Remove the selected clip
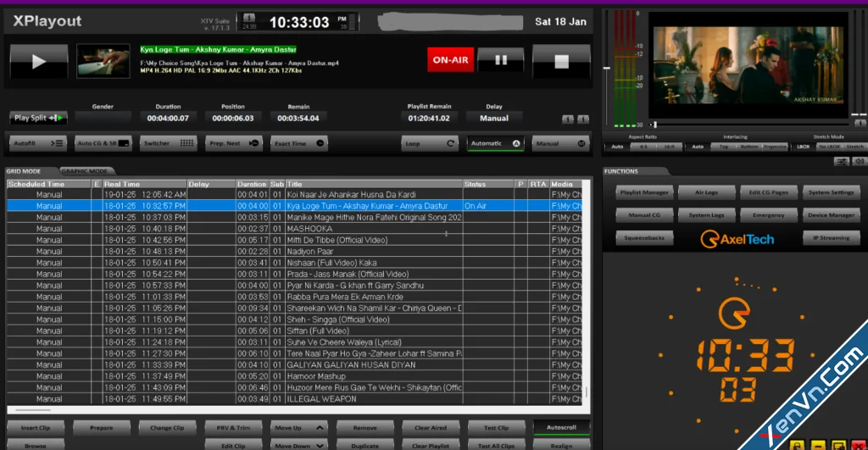This screenshot has width=868, height=450. [364, 428]
